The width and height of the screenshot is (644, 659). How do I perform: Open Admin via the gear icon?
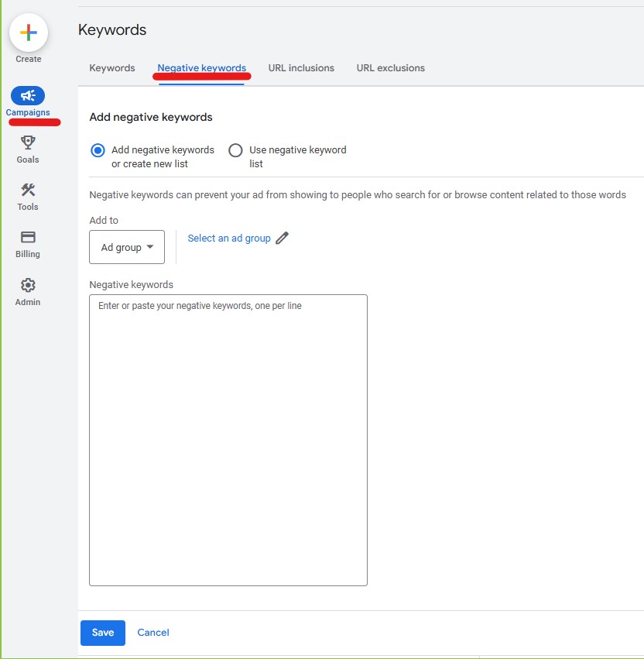(28, 285)
